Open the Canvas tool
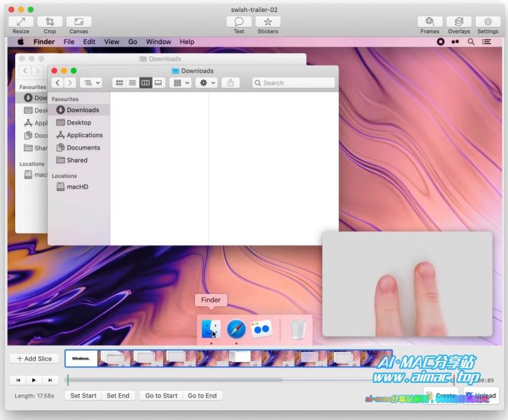 (x=79, y=22)
